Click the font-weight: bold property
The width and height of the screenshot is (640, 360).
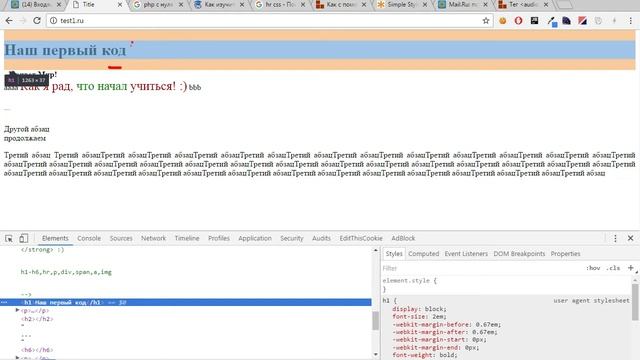click(424, 355)
